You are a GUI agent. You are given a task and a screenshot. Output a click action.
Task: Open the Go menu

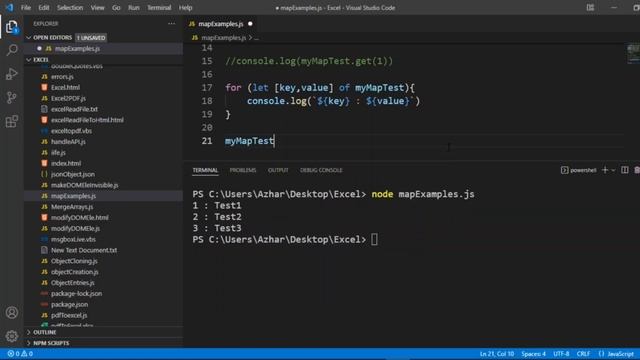pyautogui.click(x=116, y=8)
